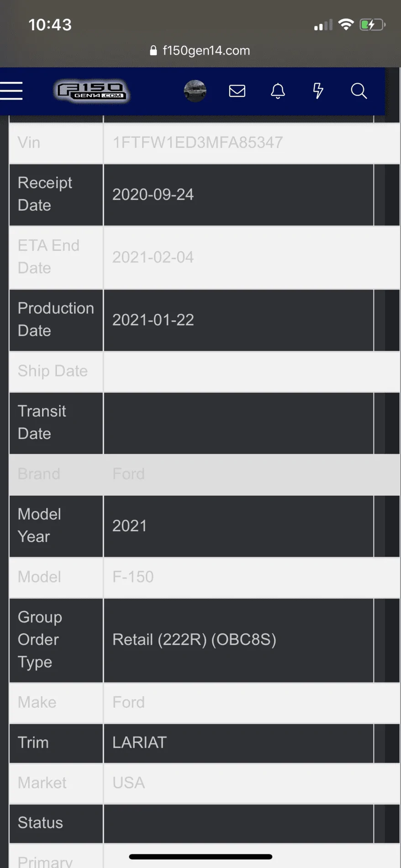
Task: Tap the lock icon beside URL
Action: coord(153,50)
